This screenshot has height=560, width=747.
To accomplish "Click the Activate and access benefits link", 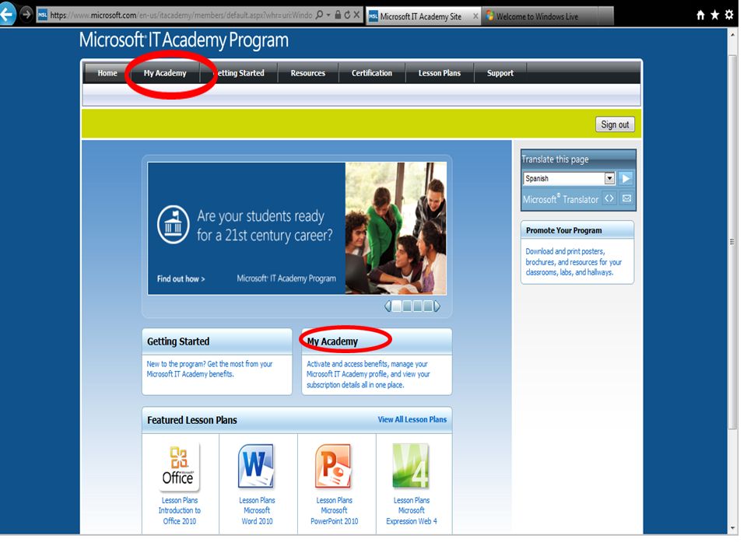I will pyautogui.click(x=368, y=374).
